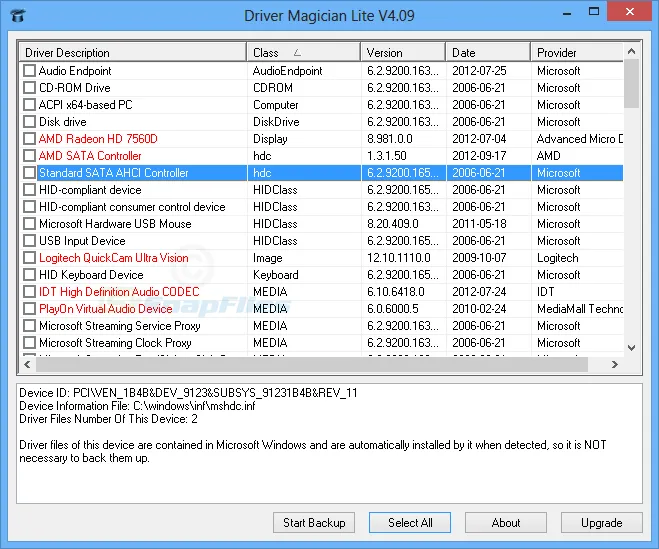Minimize the Driver Magician window
Screen dimensions: 659x549
click(x=567, y=13)
